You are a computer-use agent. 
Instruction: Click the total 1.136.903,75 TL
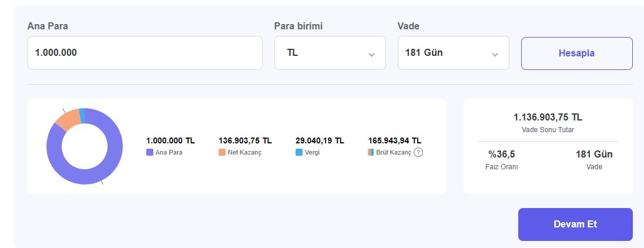point(548,118)
